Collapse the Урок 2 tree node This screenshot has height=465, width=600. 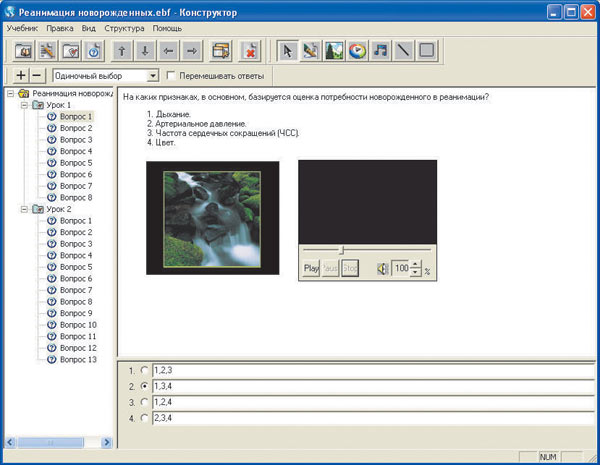24,209
